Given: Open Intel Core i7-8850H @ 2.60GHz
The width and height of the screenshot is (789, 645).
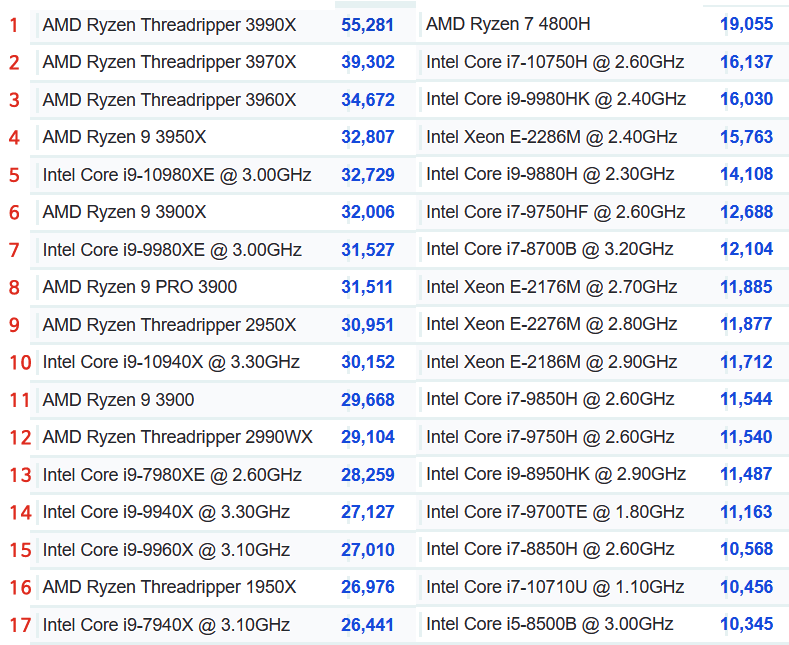Looking at the screenshot, I should click(550, 548).
